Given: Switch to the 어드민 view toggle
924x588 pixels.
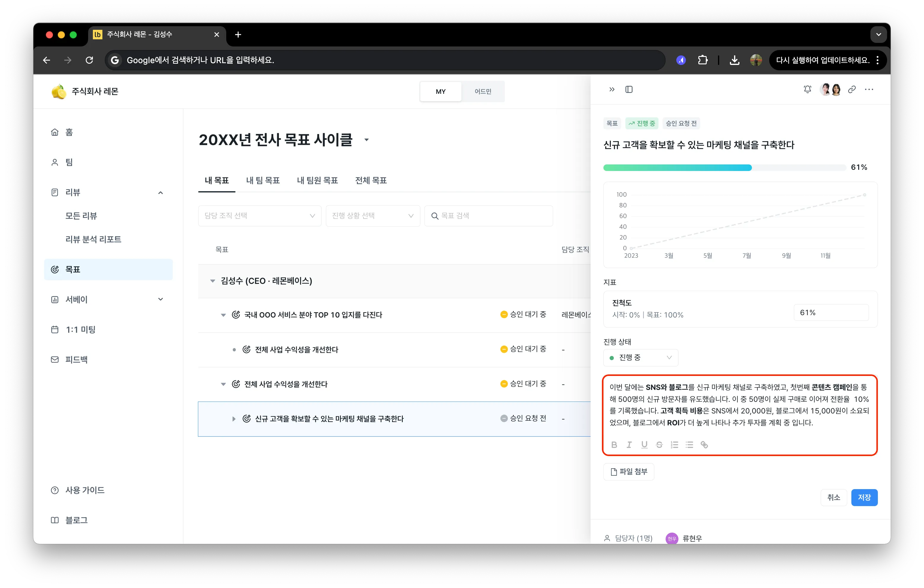Looking at the screenshot, I should pos(483,91).
